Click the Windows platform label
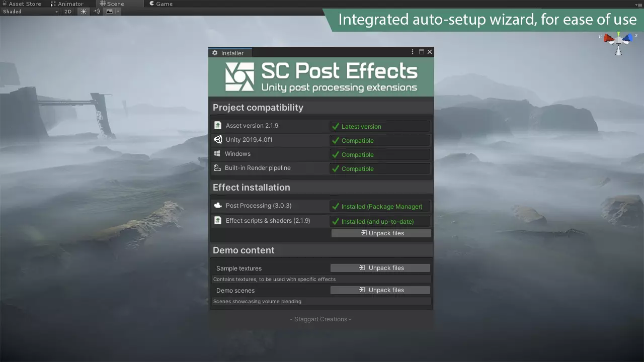The height and width of the screenshot is (362, 644). pyautogui.click(x=237, y=154)
